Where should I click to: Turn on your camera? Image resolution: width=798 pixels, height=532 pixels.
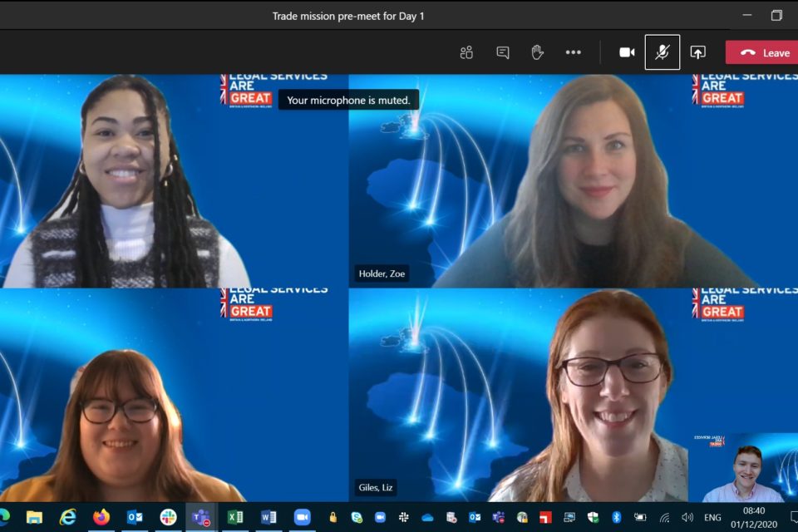(x=627, y=52)
